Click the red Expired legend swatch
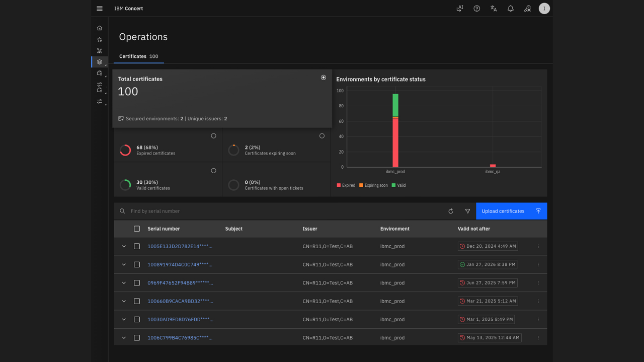 tap(339, 185)
